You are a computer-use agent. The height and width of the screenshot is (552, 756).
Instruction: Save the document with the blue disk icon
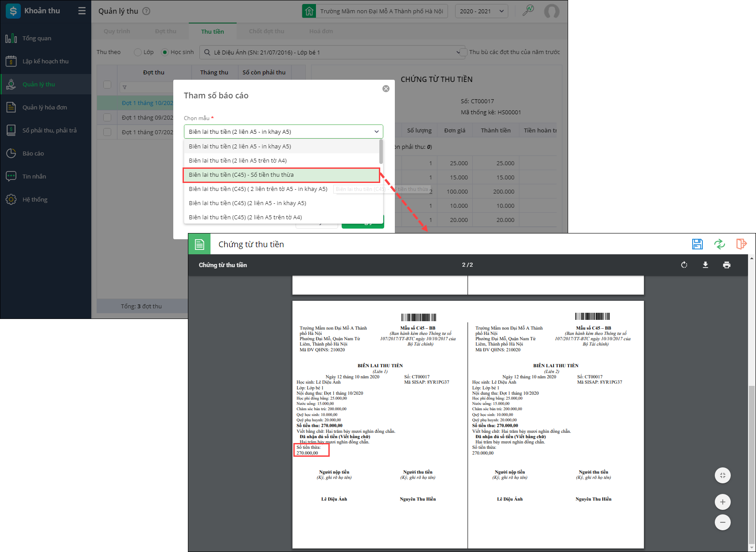coord(698,244)
